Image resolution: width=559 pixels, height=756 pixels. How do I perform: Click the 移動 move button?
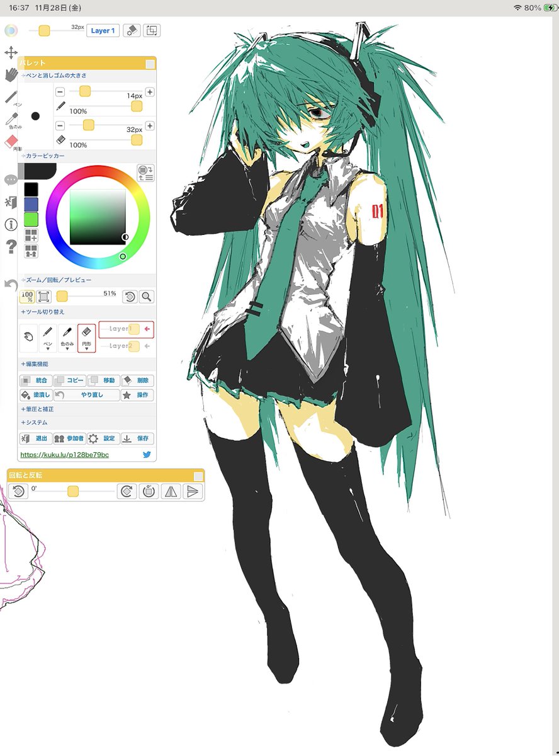[103, 381]
